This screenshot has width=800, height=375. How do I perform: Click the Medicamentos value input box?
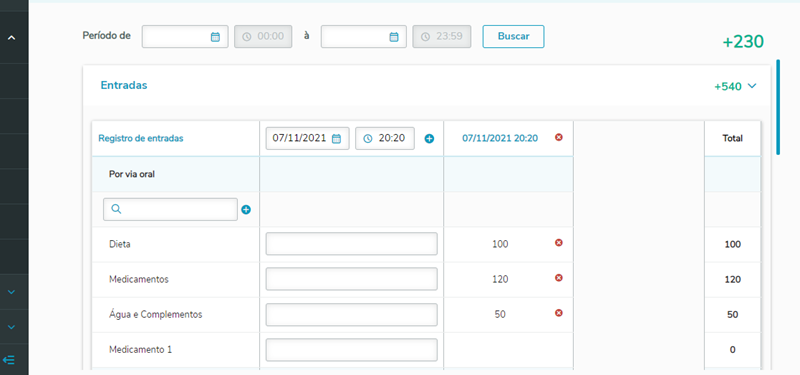352,279
